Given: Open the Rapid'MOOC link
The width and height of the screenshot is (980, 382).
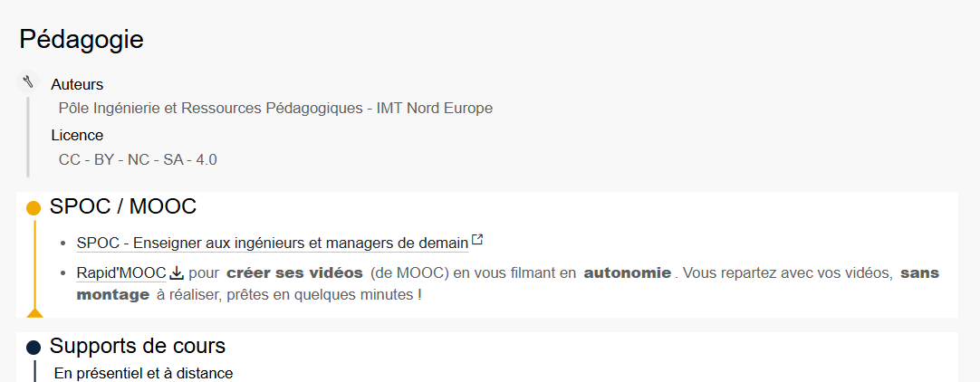Looking at the screenshot, I should click(121, 272).
